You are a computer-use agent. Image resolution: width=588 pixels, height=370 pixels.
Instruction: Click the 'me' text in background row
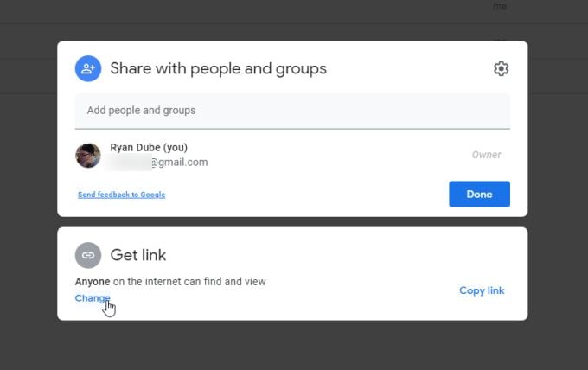[500, 7]
